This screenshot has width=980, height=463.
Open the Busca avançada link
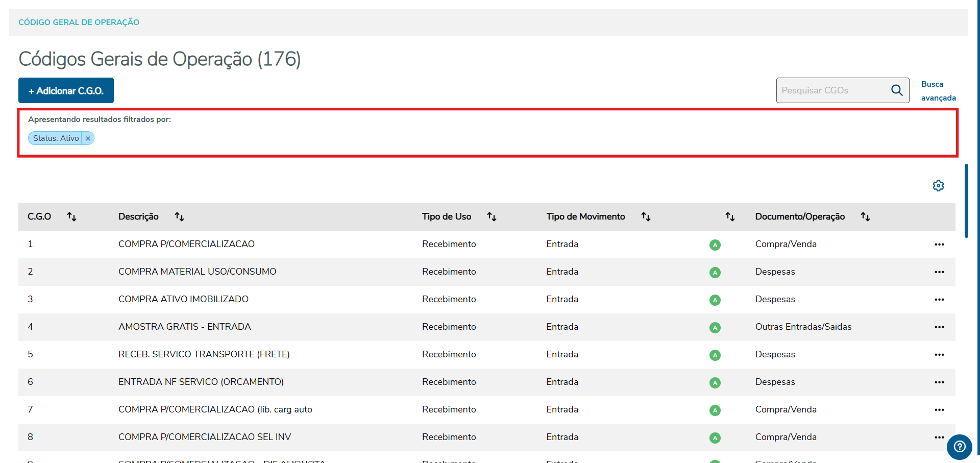tap(938, 91)
